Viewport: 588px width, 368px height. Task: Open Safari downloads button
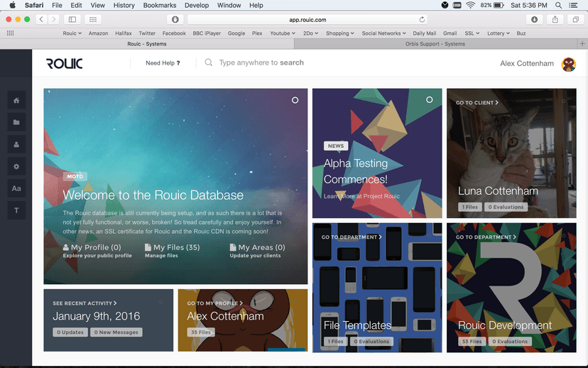coord(534,19)
